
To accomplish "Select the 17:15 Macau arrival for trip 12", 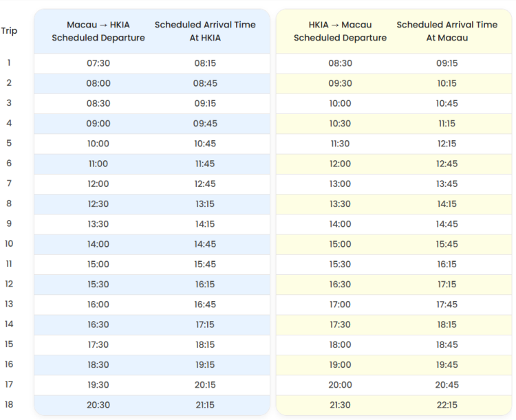I will coord(447,284).
